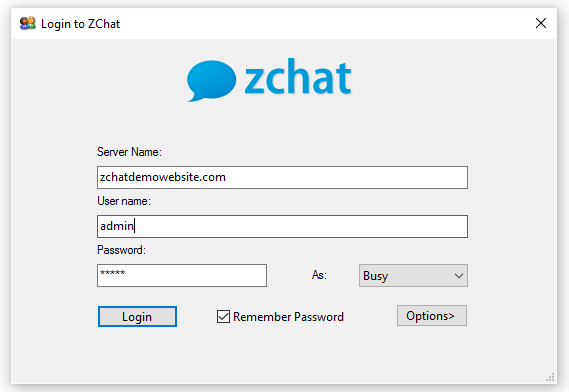
Task: Untick the Remember Password checkbox
Action: coord(223,317)
